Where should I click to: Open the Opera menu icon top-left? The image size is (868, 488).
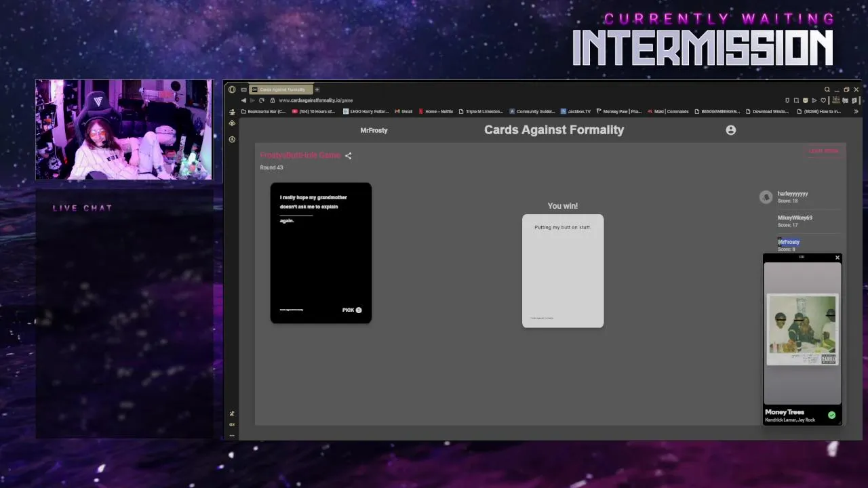coord(232,89)
